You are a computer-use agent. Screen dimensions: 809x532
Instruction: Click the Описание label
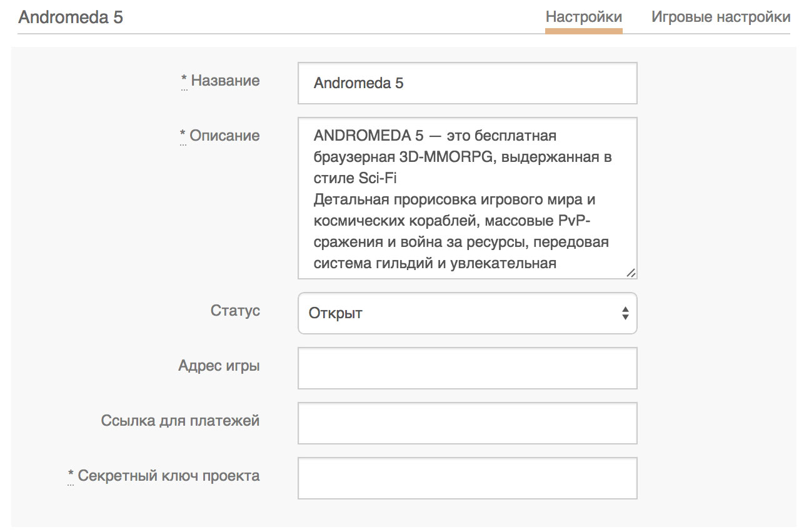click(x=224, y=136)
